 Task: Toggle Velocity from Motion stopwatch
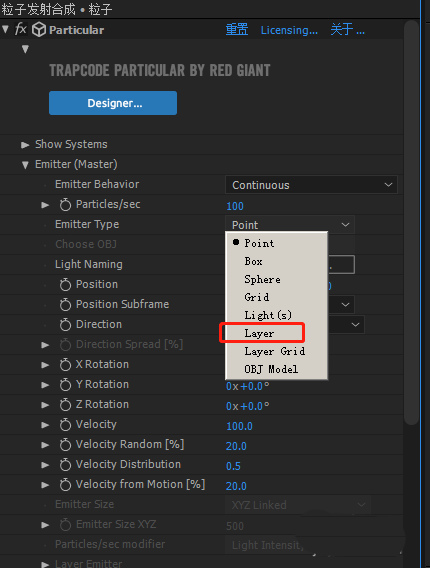pyautogui.click(x=65, y=485)
